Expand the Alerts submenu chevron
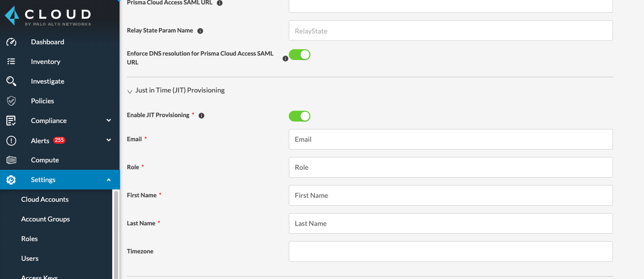 (109, 140)
